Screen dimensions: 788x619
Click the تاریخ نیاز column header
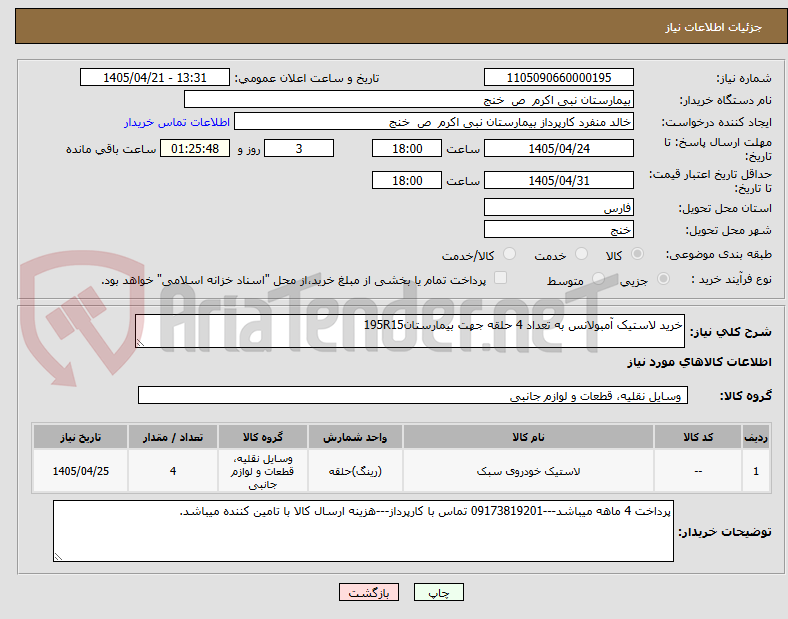(80, 437)
